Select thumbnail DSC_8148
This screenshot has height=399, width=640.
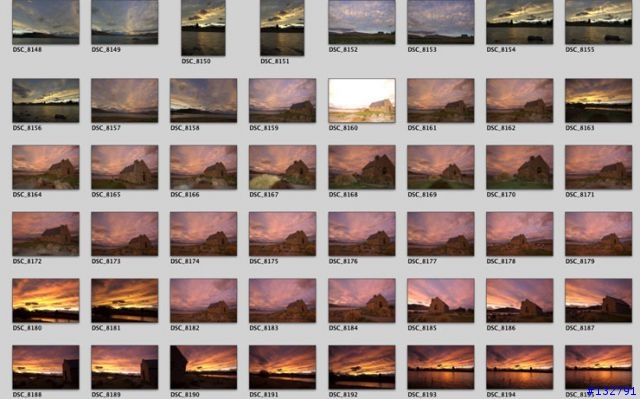pos(46,22)
